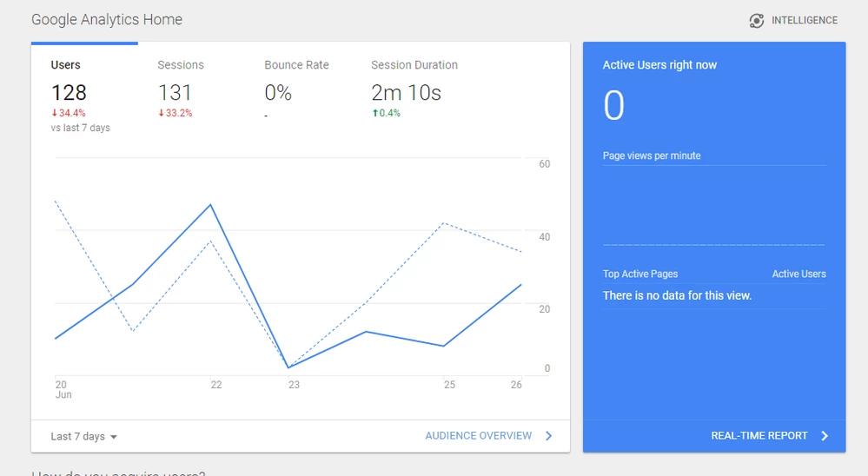Click the chevron next to Real-Time Report
Viewport: 868px width, 476px height.
point(825,435)
